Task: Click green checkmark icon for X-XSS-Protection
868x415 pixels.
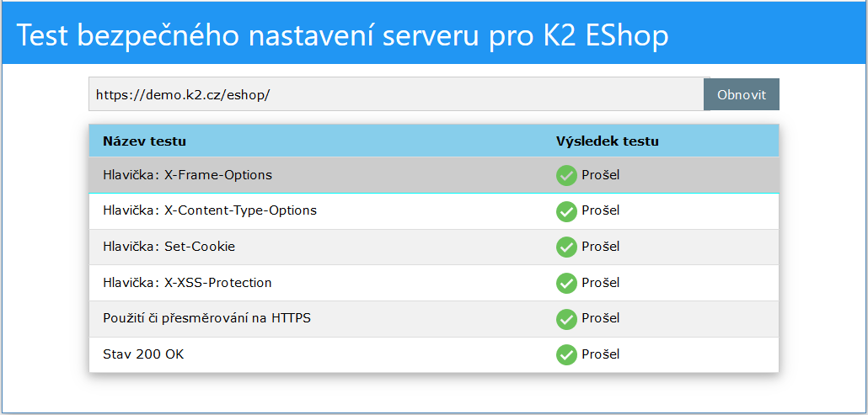Action: pyautogui.click(x=566, y=283)
